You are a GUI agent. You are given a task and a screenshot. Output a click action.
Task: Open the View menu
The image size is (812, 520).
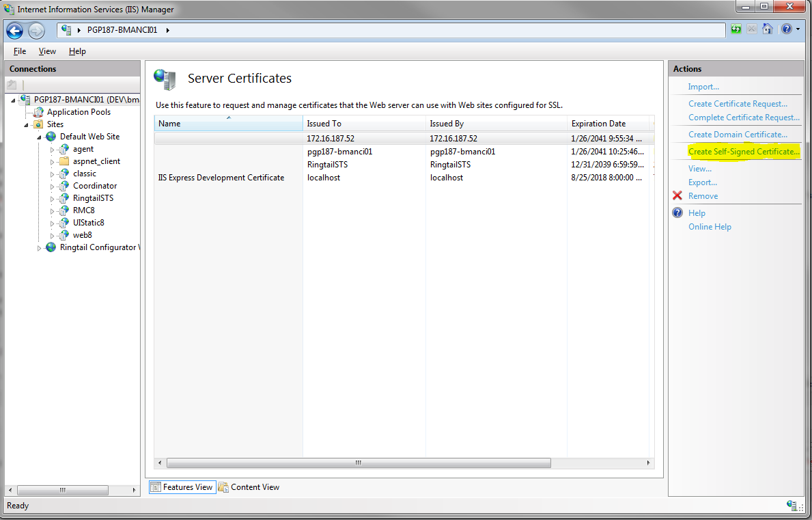(x=47, y=51)
